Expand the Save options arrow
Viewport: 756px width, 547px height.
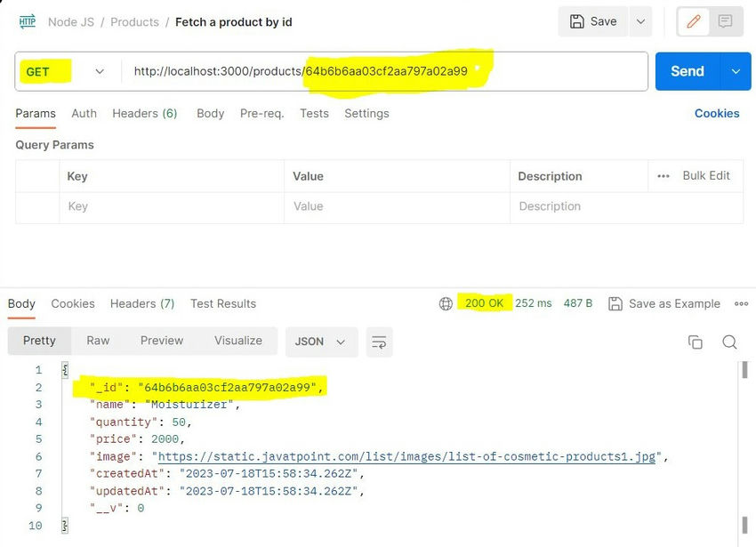(639, 21)
